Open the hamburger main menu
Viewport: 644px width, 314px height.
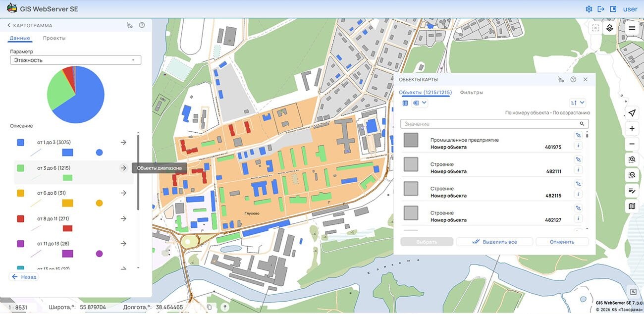tap(632, 28)
